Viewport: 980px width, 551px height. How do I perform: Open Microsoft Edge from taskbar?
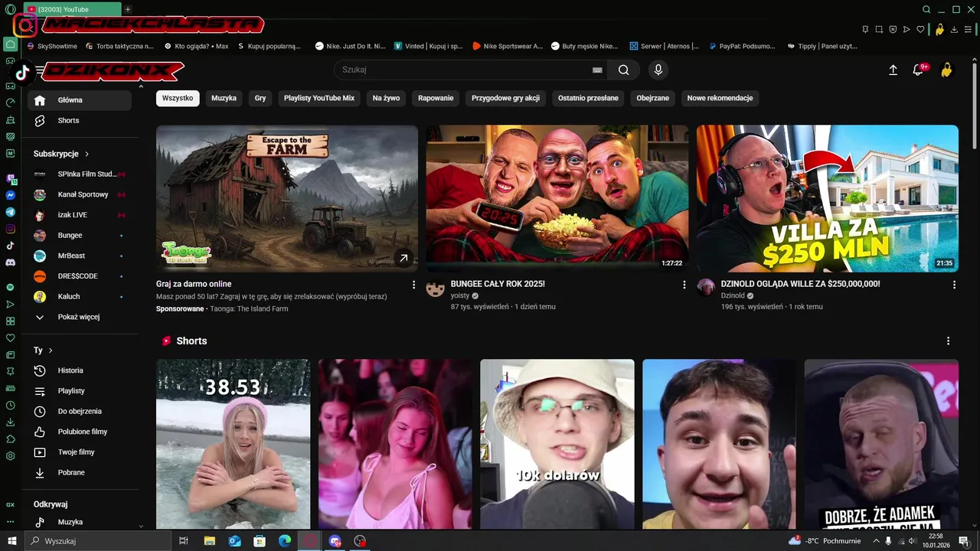[285, 541]
